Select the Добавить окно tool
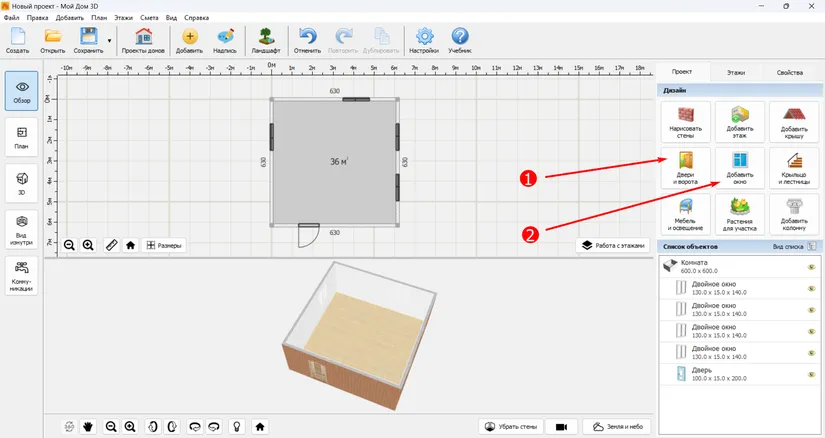This screenshot has height=438, width=825. click(740, 168)
